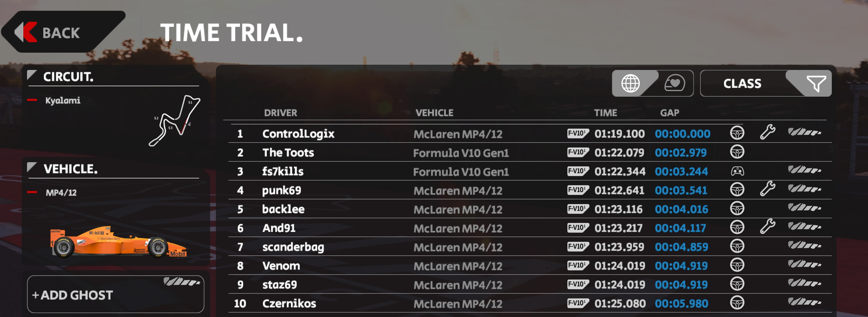This screenshot has height=317, width=868.
Task: Click the gamepad icon for fs7kills
Action: [737, 171]
